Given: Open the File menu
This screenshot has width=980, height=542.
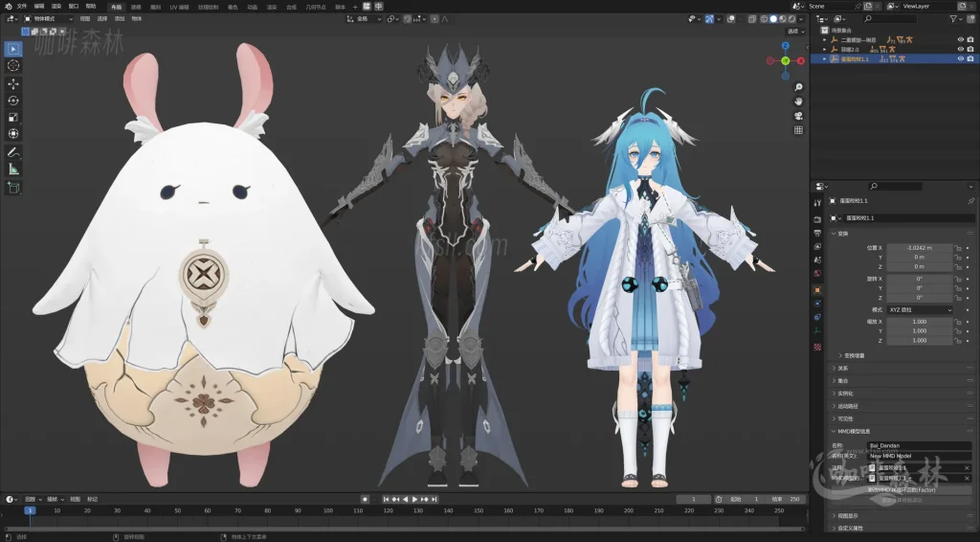Looking at the screenshot, I should (x=22, y=7).
